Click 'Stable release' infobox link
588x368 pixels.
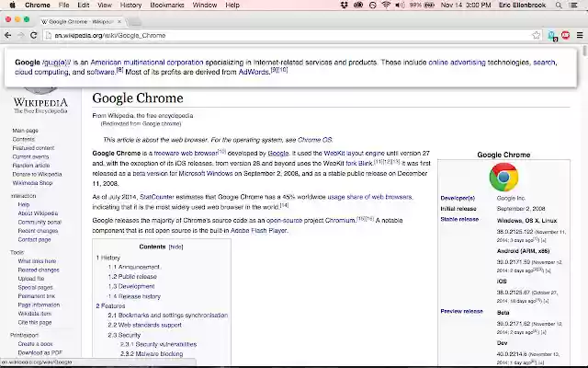[x=459, y=219]
